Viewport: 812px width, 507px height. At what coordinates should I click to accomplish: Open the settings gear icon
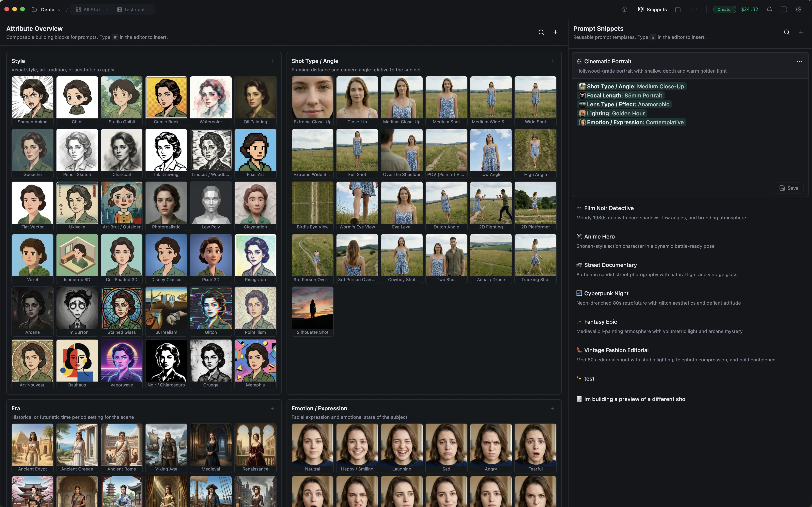click(x=799, y=9)
